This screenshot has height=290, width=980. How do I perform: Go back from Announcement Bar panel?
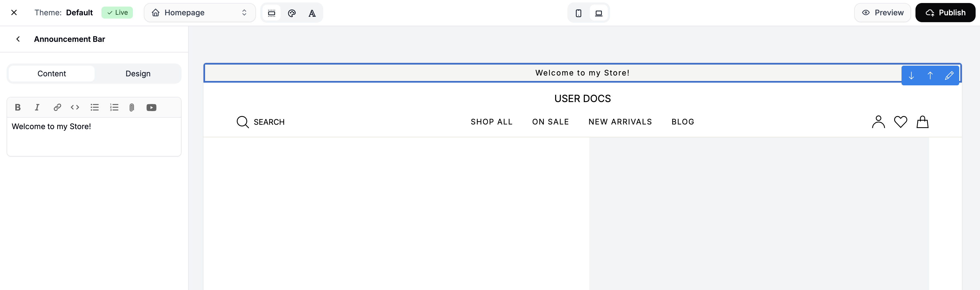[18, 39]
